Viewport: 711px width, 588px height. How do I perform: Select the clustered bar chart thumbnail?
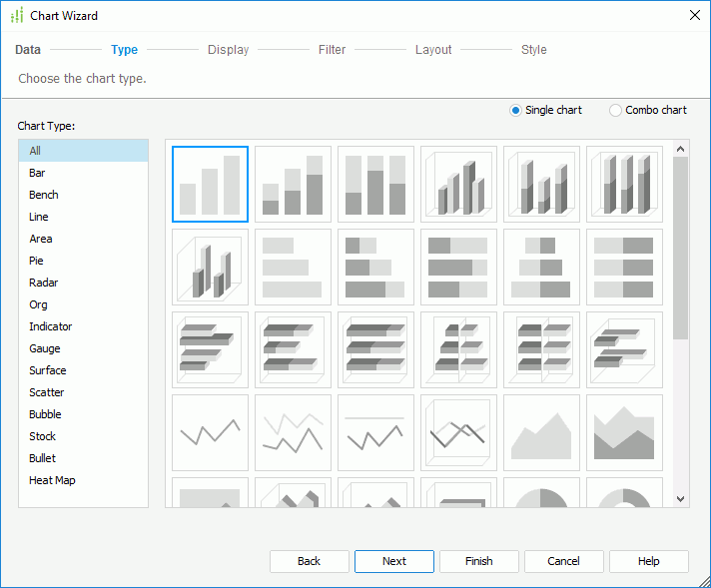(210, 184)
